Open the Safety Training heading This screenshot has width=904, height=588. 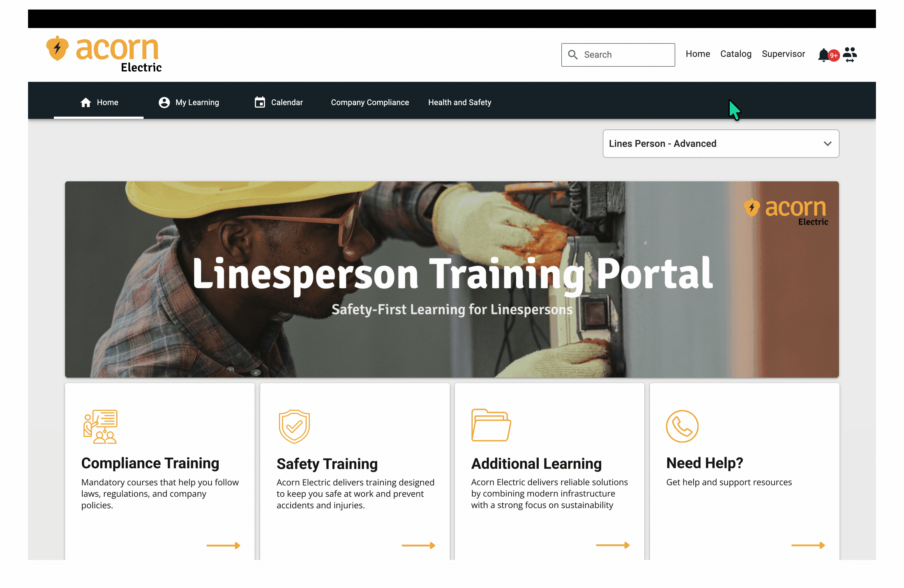[327, 464]
